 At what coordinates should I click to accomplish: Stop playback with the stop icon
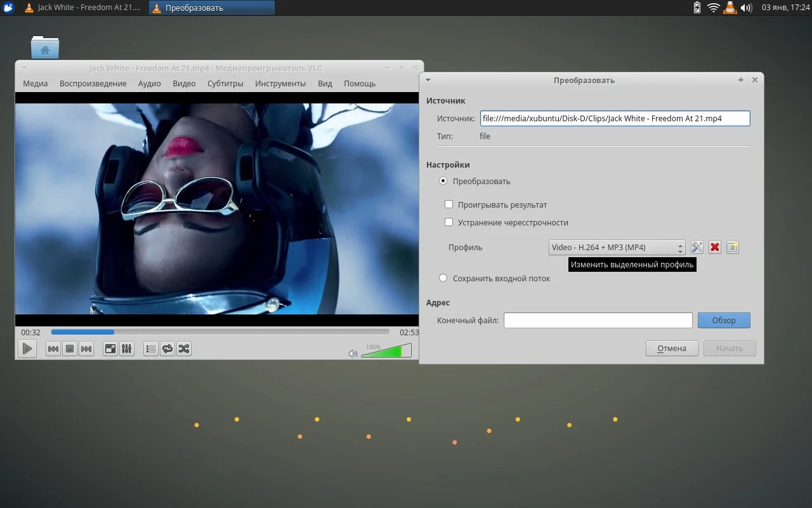click(x=70, y=349)
